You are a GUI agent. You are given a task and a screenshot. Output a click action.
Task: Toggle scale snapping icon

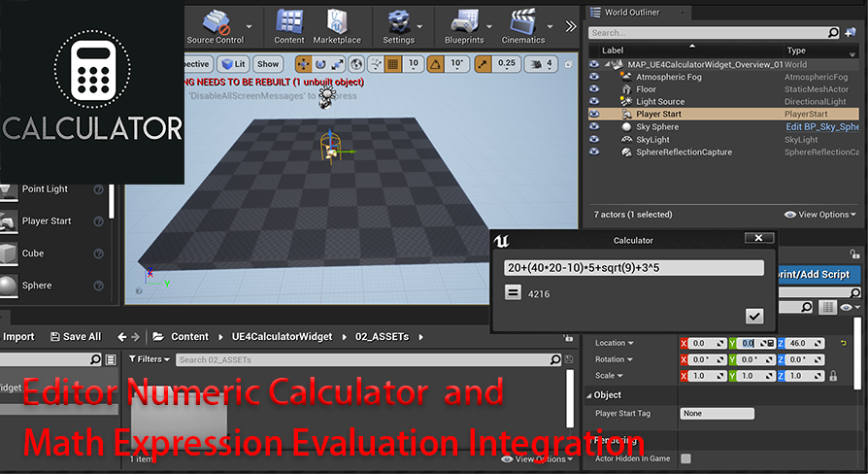[483, 64]
